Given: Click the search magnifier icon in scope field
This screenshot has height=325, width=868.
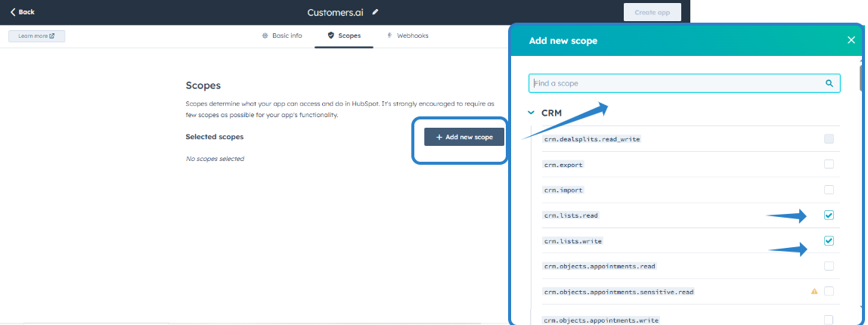Looking at the screenshot, I should tap(829, 83).
